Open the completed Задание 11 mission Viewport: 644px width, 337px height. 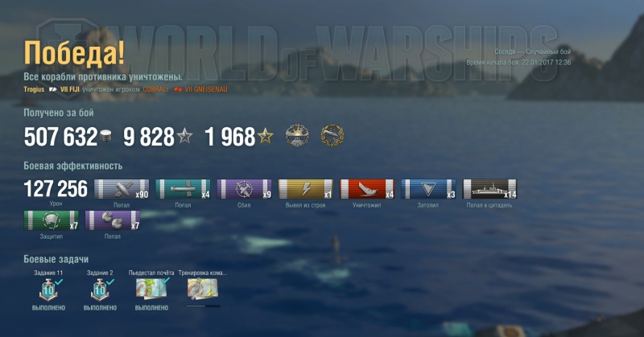coord(48,290)
